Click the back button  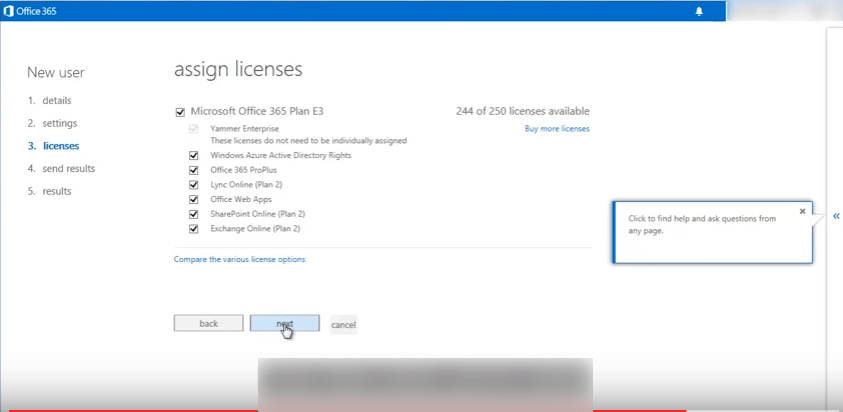tap(209, 323)
